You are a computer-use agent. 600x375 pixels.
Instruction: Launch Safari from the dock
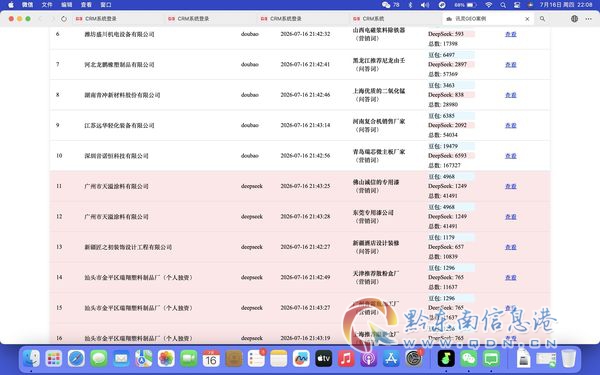pos(76,359)
